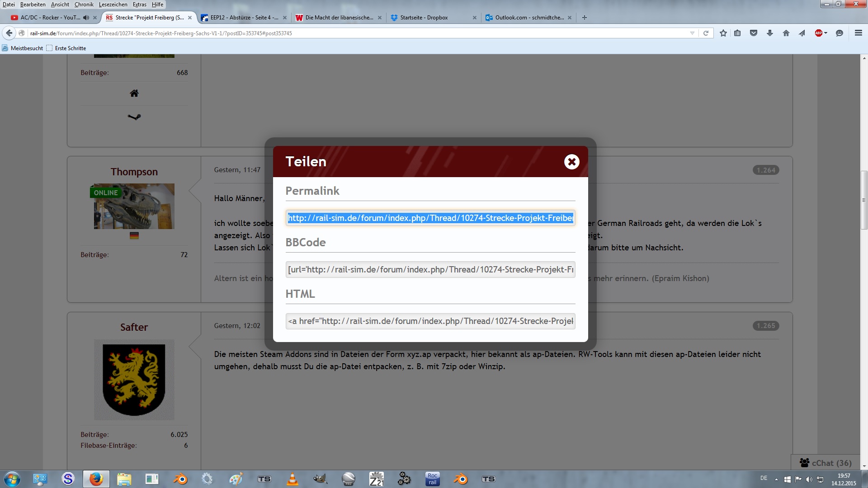Mute audio on AC/DC YouTube tab
Image resolution: width=868 pixels, height=488 pixels.
(86, 18)
